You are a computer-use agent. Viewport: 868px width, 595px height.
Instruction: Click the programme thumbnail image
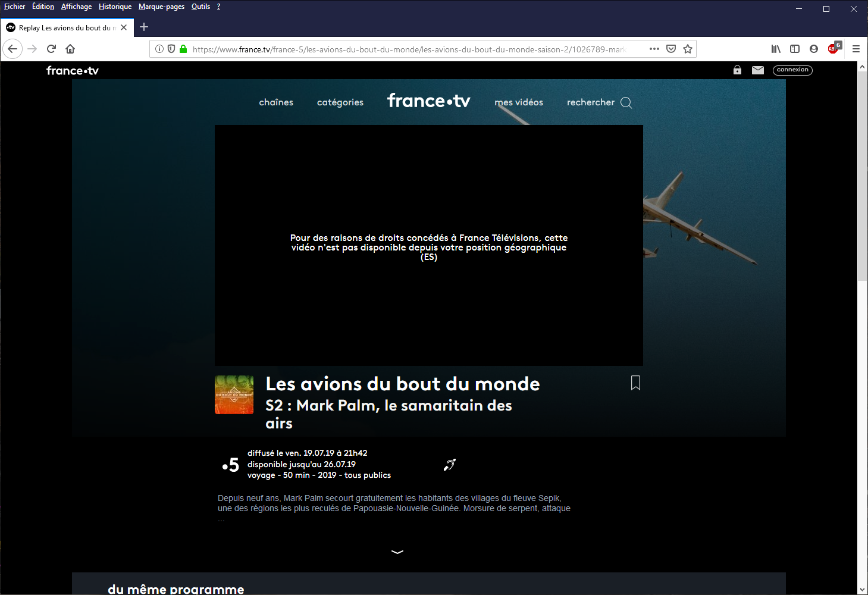coord(234,394)
